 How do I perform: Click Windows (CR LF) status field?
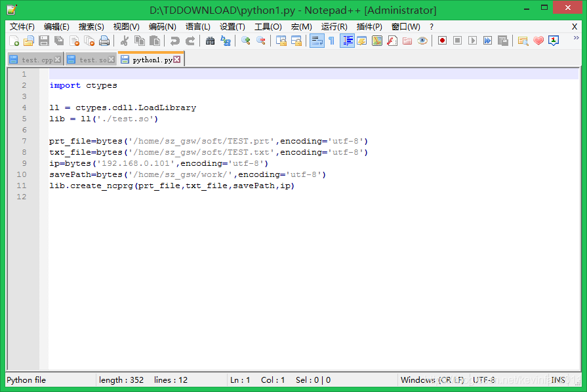[432, 380]
